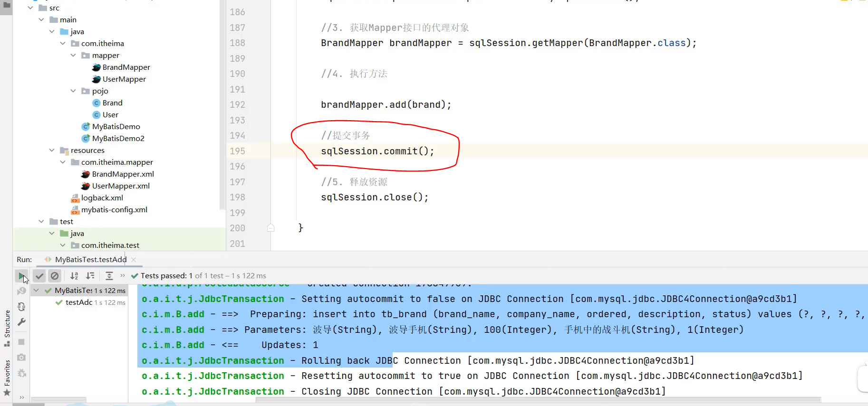
Task: Rerun failed tests from the Run sidebar
Action: [x=21, y=291]
